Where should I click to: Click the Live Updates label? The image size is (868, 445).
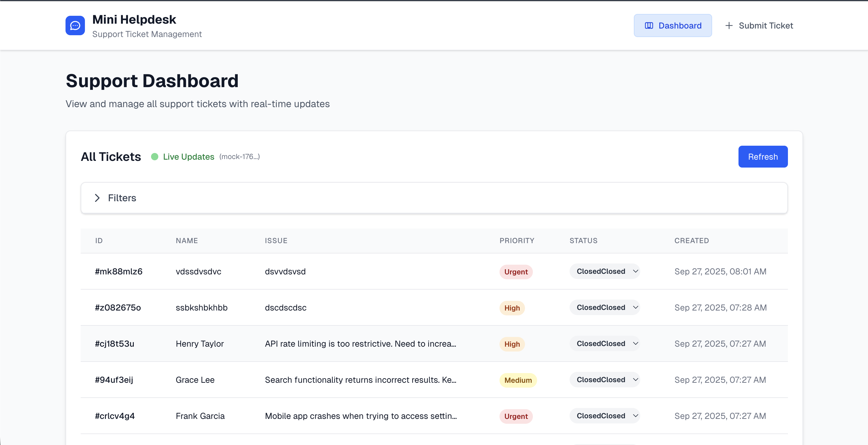point(189,157)
